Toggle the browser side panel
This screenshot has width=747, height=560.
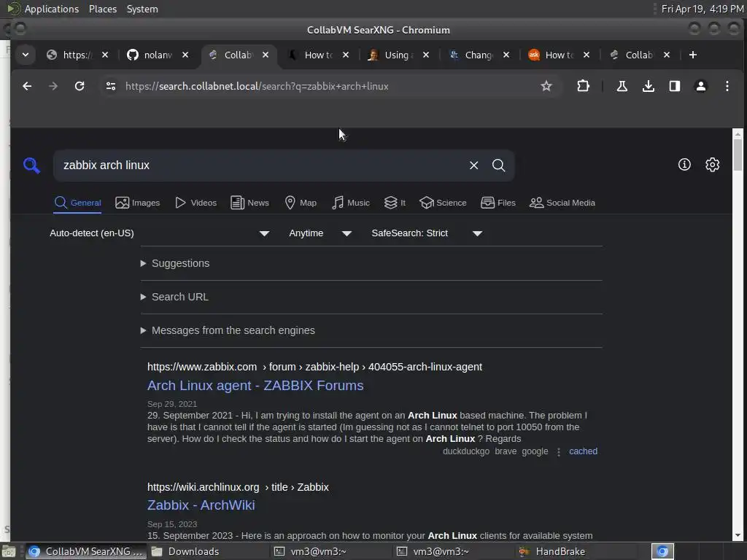click(675, 86)
